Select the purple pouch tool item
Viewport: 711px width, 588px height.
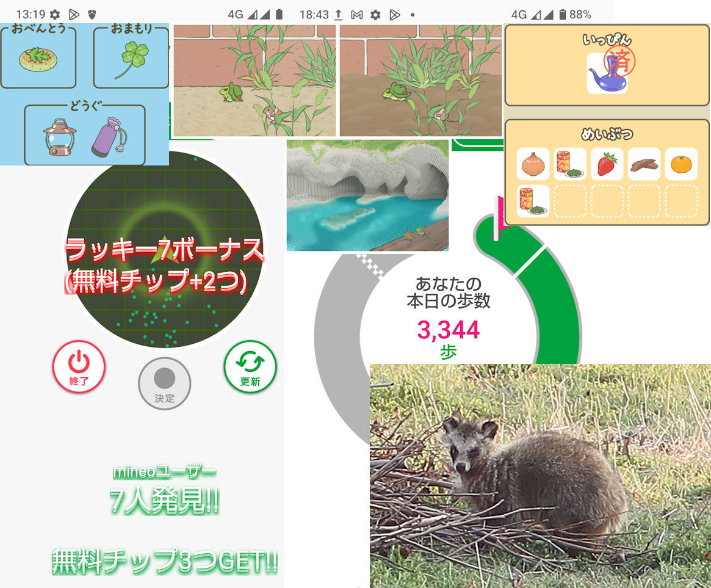109,137
